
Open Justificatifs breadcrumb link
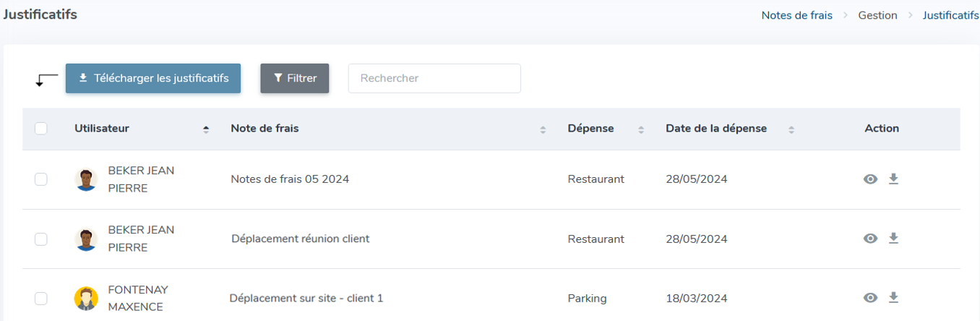[x=951, y=15]
